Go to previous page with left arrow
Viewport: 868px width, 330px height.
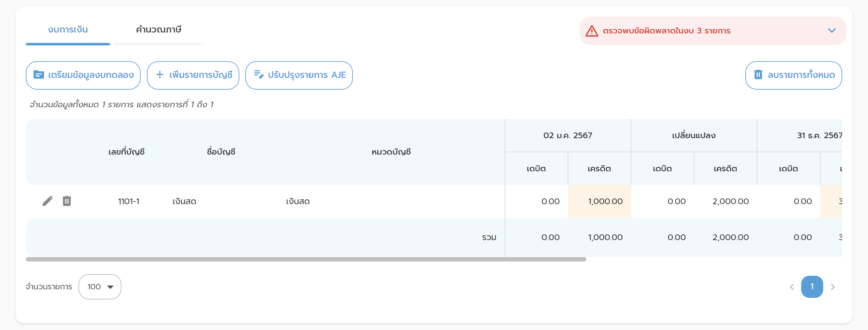coord(792,287)
